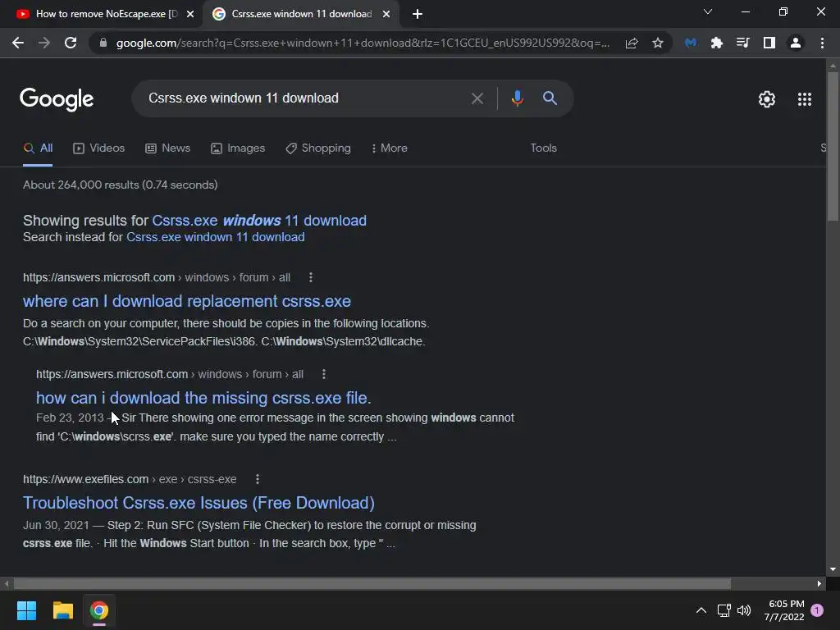This screenshot has width=840, height=630.
Task: Open the media control icon in toolbar
Action: pyautogui.click(x=742, y=43)
